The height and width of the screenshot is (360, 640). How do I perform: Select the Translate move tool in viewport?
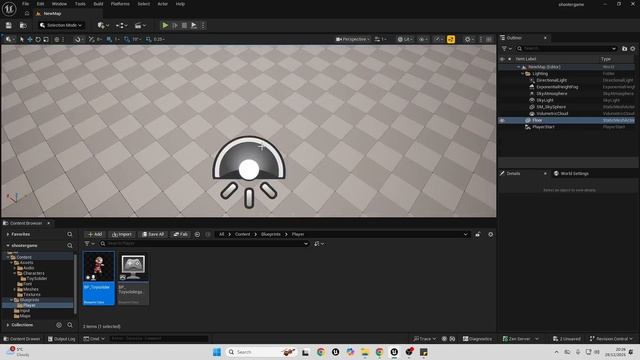pos(30,40)
